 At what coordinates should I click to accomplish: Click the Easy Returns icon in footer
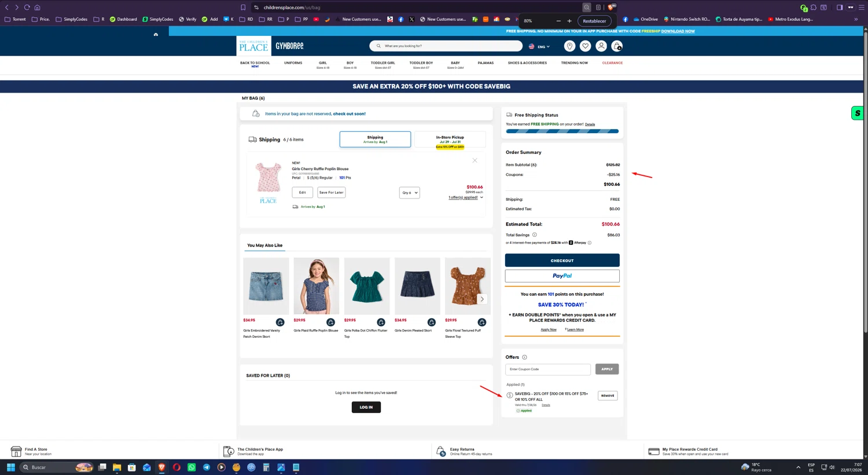coord(441,451)
